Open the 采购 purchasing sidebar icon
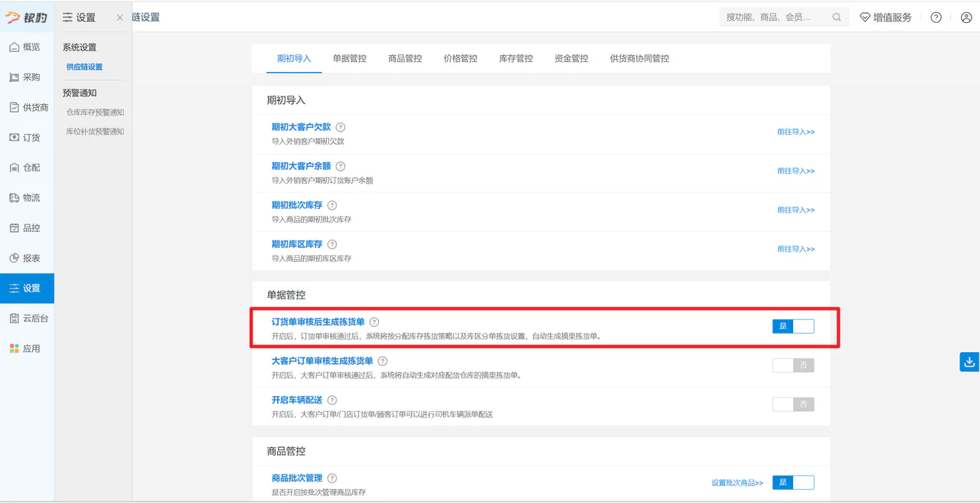 click(15, 77)
